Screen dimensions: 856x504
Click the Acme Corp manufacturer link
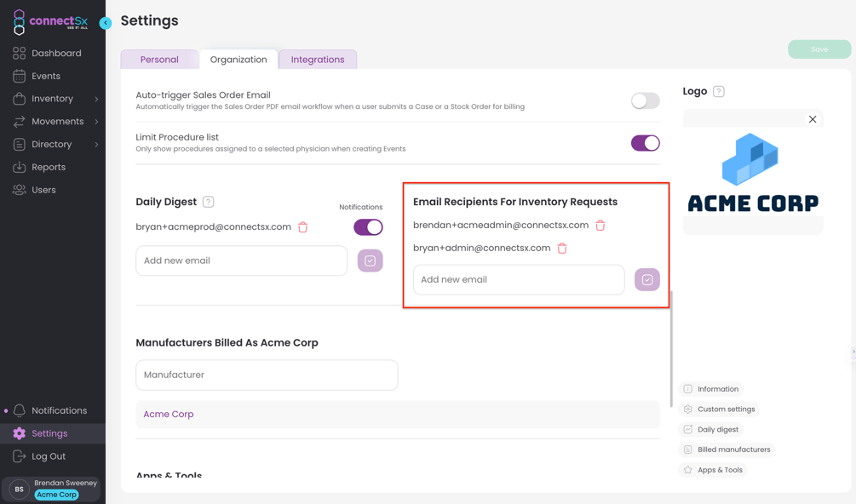click(168, 414)
